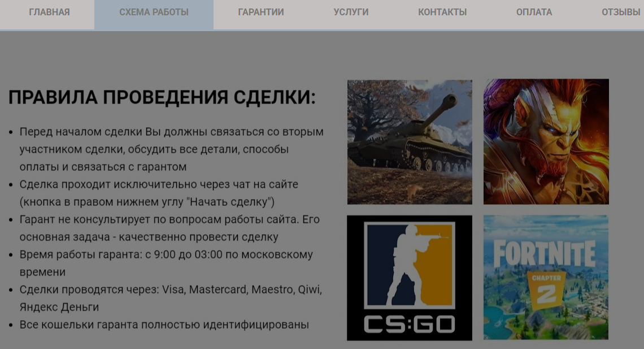Click the CS:GO silhouette logo
This screenshot has width=644, height=349.
tap(409, 263)
